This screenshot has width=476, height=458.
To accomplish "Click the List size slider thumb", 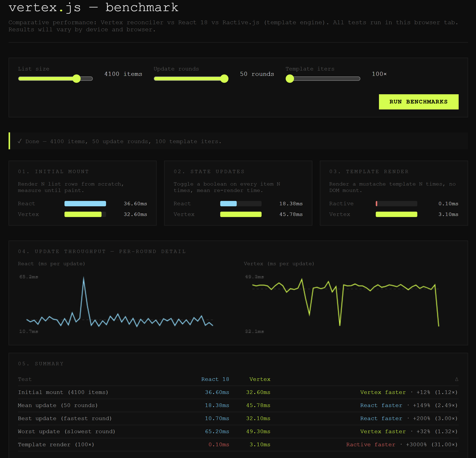I will [76, 79].
